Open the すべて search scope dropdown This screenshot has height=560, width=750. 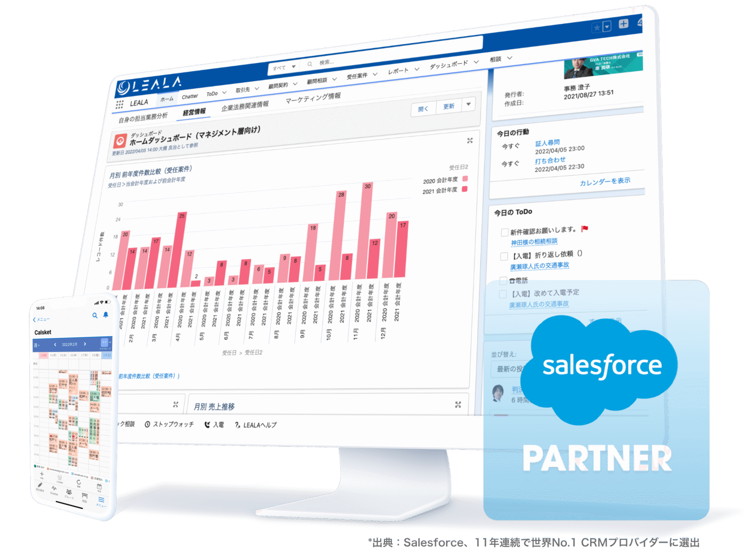pyautogui.click(x=284, y=67)
